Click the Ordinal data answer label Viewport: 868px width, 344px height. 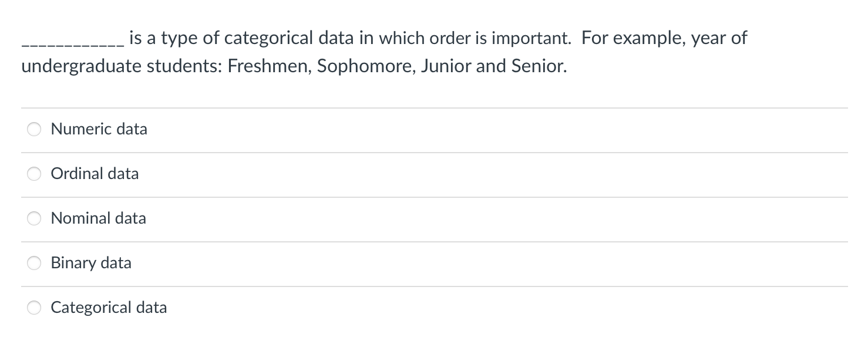click(x=95, y=174)
